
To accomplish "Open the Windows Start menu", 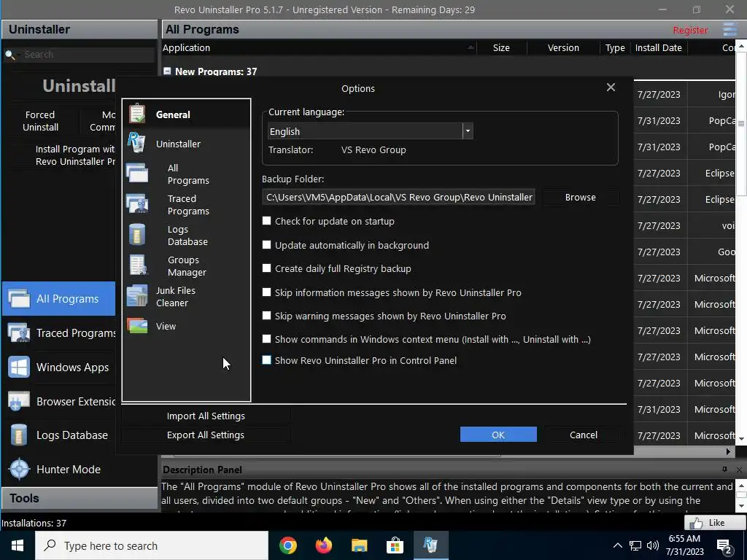I will 18,545.
